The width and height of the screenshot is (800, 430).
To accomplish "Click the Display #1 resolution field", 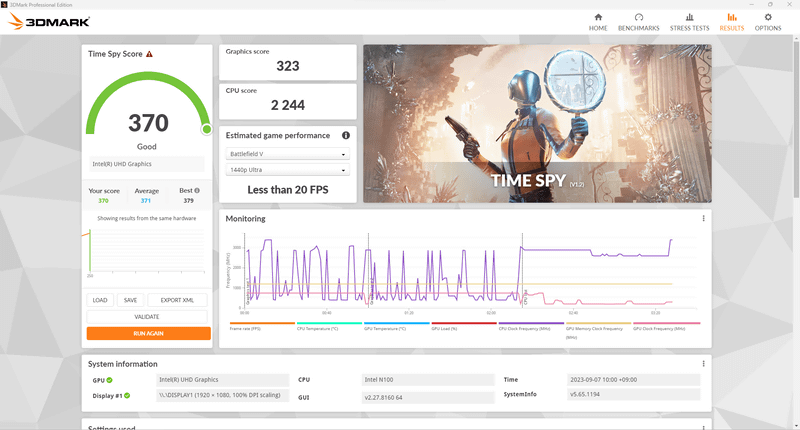I will pyautogui.click(x=222, y=395).
